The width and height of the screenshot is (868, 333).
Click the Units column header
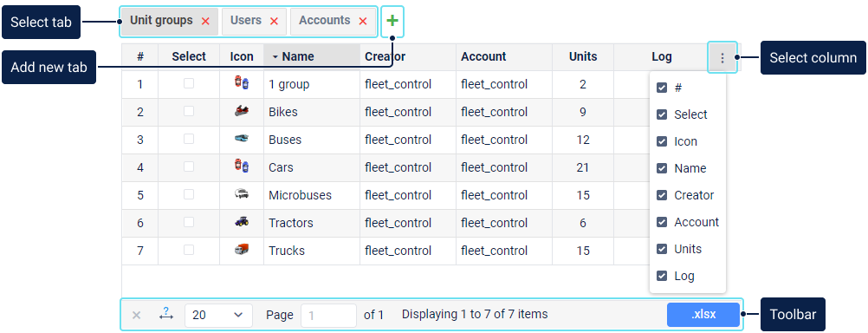click(x=583, y=56)
